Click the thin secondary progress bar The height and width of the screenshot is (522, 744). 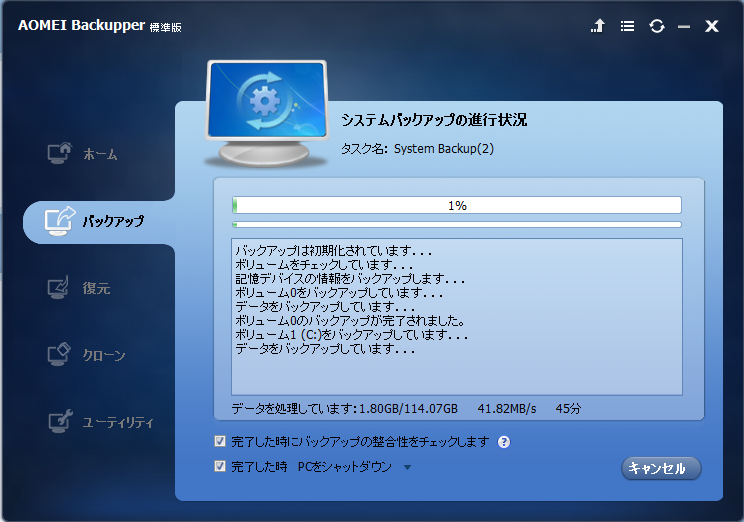click(457, 224)
